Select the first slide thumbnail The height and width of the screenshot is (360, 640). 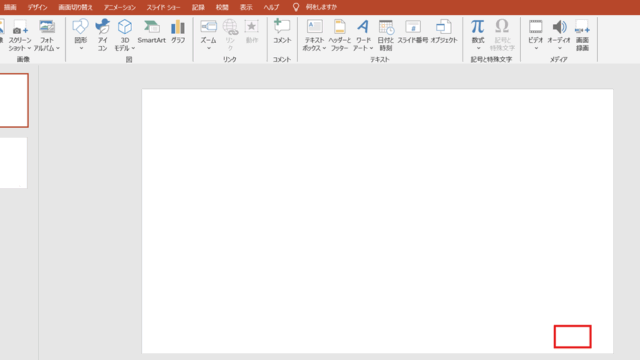14,100
